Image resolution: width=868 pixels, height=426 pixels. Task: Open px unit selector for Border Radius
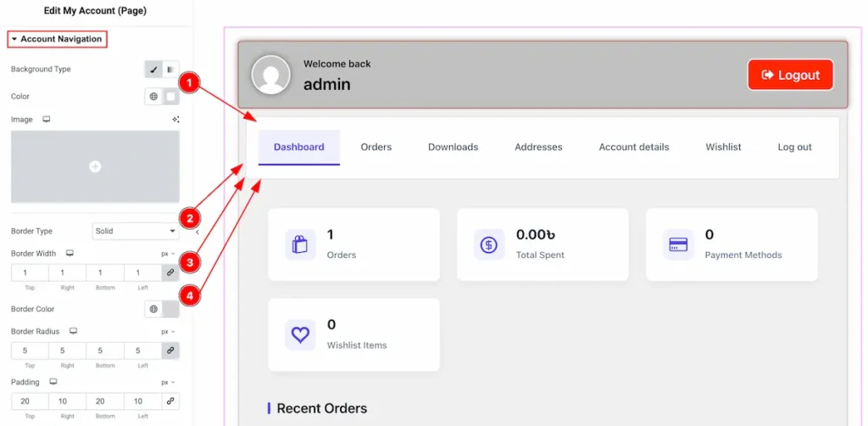pos(168,331)
